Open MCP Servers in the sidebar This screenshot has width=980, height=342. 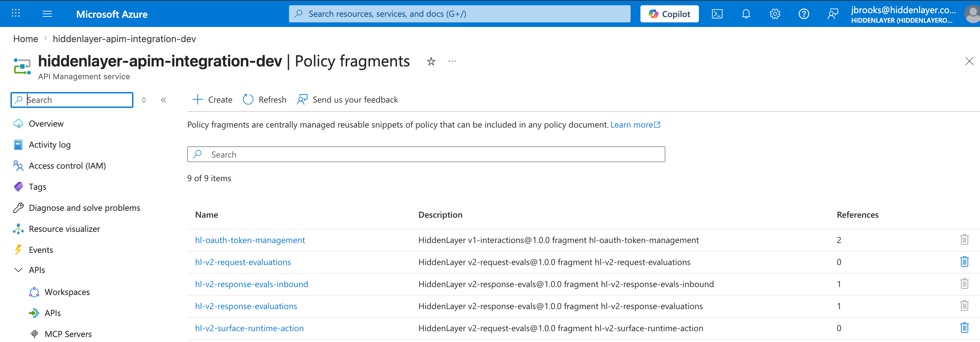[68, 334]
